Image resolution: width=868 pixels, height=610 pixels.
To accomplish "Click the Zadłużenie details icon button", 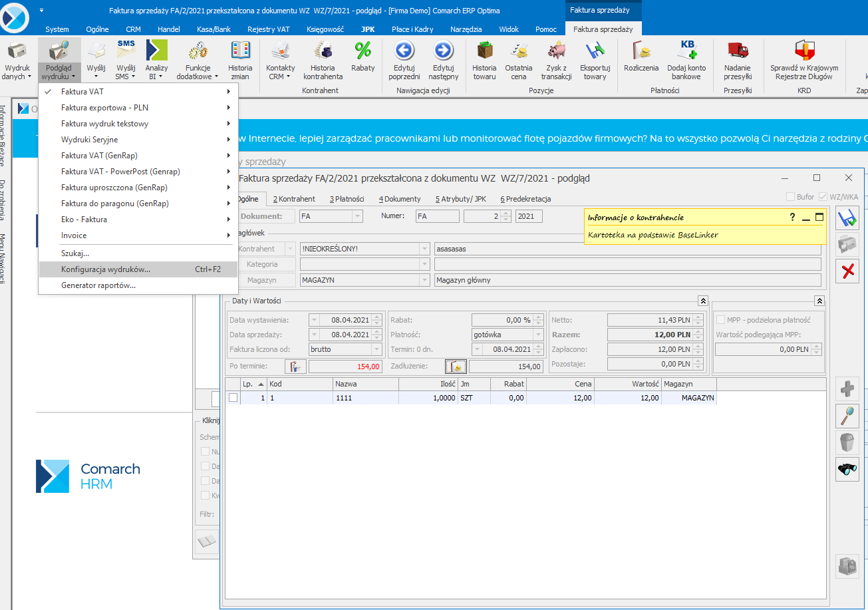I will click(x=456, y=367).
